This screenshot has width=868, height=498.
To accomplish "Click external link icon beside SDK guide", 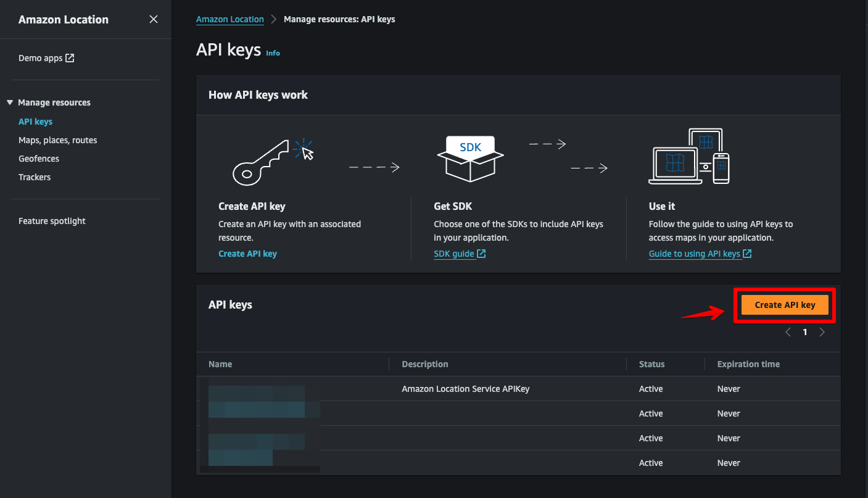I will click(481, 254).
